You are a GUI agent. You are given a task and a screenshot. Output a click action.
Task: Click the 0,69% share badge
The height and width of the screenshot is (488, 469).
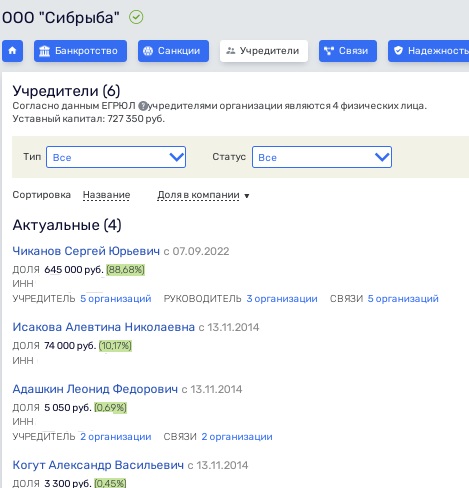tap(110, 407)
